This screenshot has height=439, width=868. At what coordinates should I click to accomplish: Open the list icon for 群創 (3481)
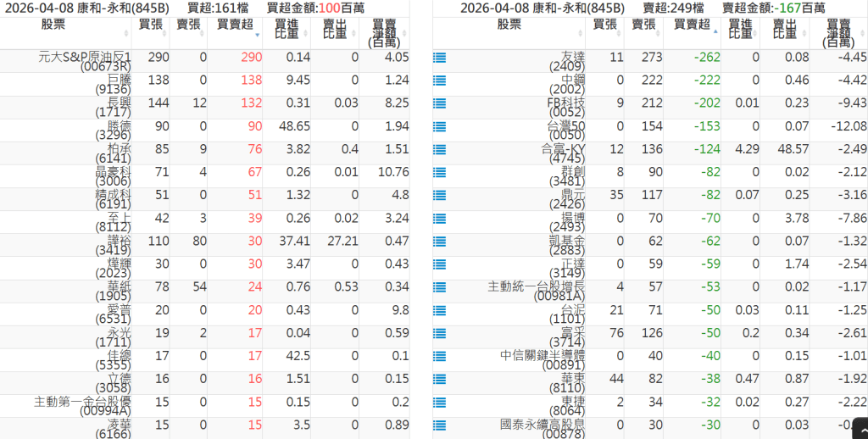pyautogui.click(x=439, y=172)
